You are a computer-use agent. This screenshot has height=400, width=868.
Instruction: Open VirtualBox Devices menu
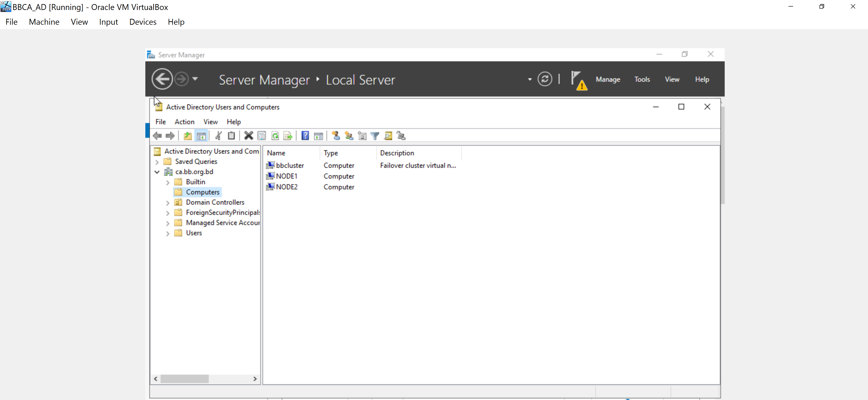tap(143, 22)
